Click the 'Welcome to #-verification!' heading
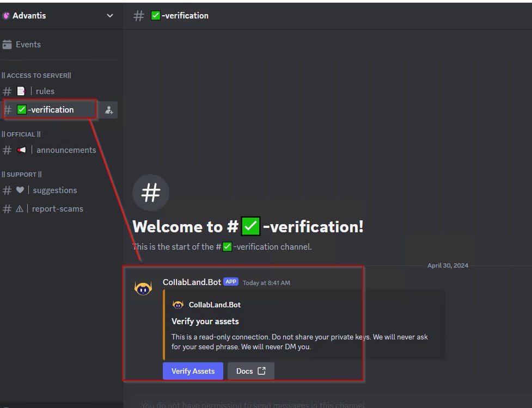Screen dimensions: 532x408 click(x=248, y=226)
